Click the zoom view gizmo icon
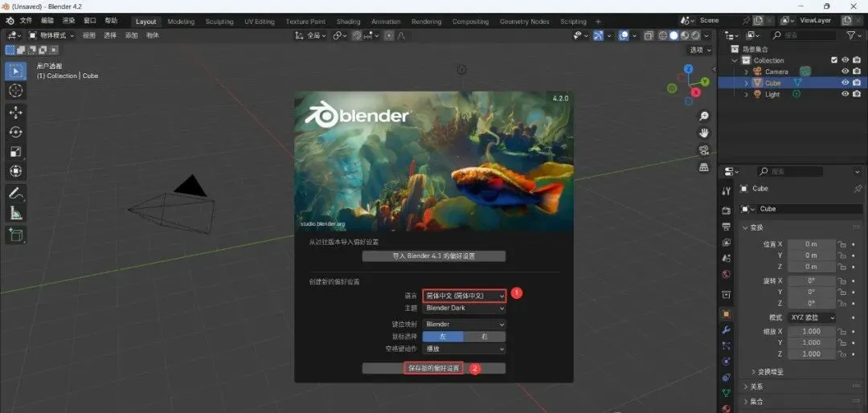The width and height of the screenshot is (868, 413). pos(704,117)
